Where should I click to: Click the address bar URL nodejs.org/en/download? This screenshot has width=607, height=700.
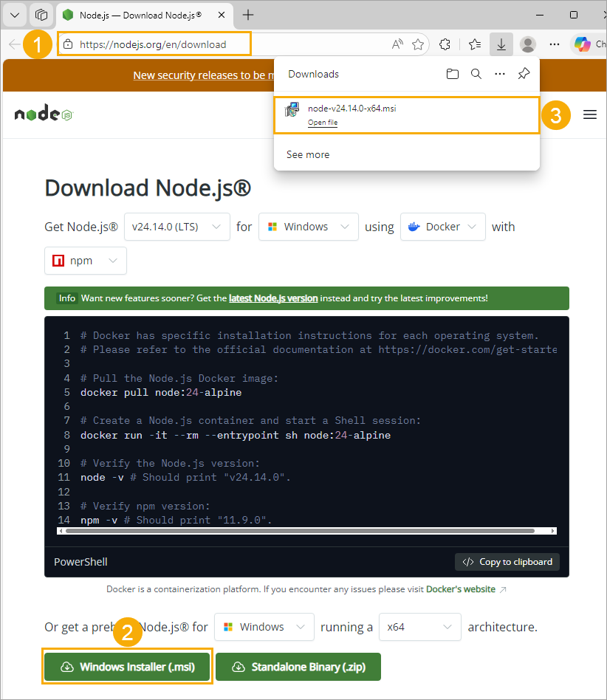coord(153,44)
